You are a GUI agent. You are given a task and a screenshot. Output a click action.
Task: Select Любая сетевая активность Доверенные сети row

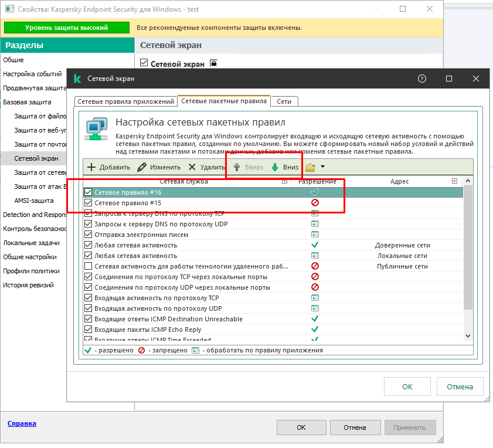(x=273, y=245)
